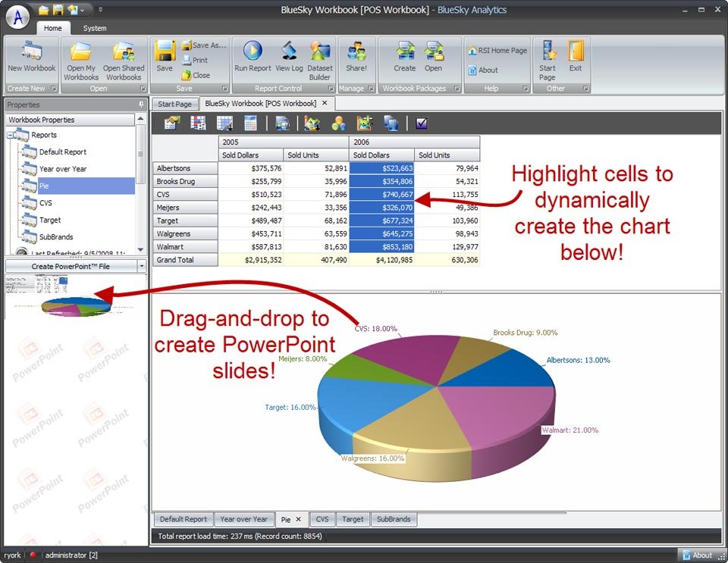Click the floppy disk quick access icon

pos(58,10)
